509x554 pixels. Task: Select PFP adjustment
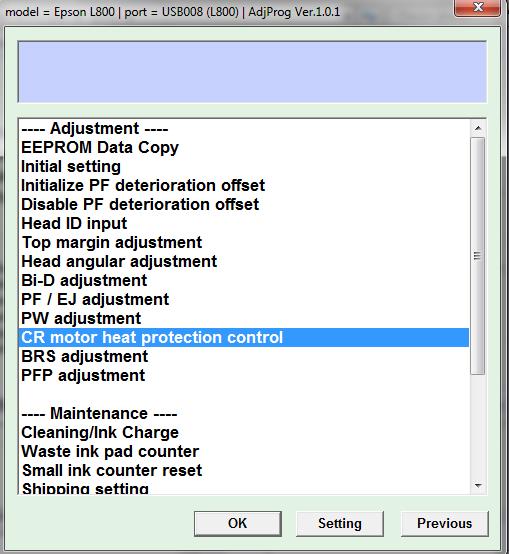point(244,376)
